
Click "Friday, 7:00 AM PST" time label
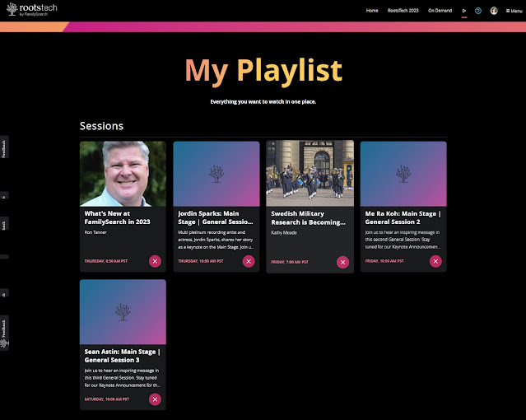tap(290, 262)
